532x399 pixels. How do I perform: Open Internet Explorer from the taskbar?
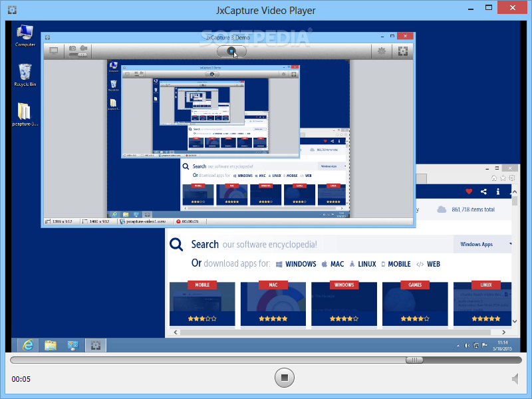click(x=28, y=345)
